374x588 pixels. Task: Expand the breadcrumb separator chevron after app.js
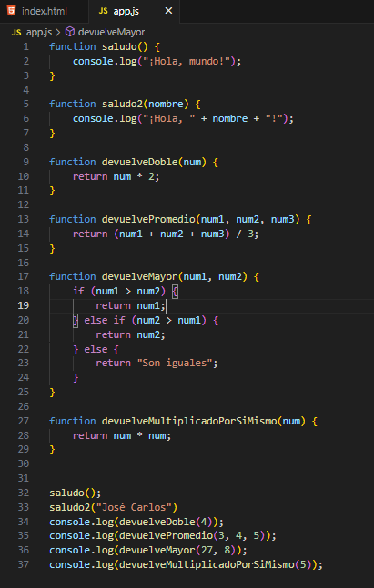tap(58, 33)
